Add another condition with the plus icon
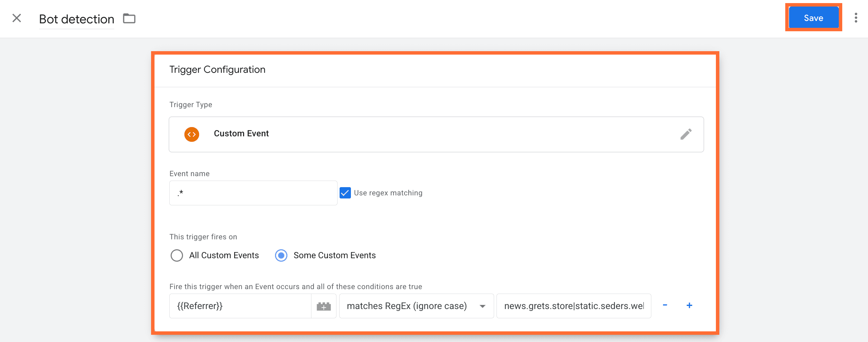Screen dimensions: 868x342 point(689,305)
